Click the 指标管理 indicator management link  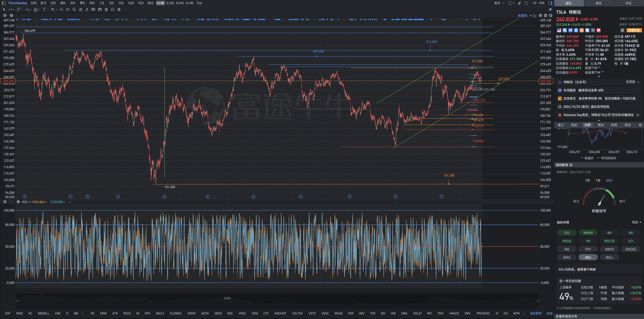pos(535,313)
